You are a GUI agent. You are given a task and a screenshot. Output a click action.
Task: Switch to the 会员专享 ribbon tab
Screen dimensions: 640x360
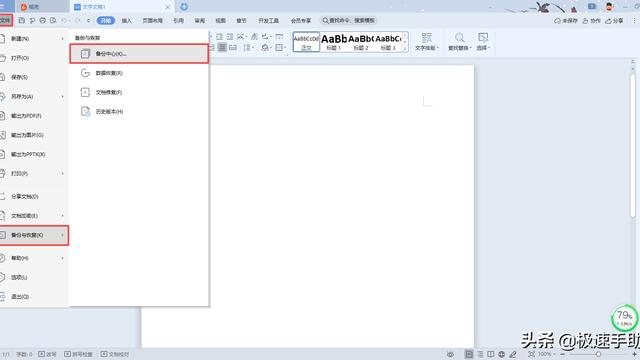point(301,20)
